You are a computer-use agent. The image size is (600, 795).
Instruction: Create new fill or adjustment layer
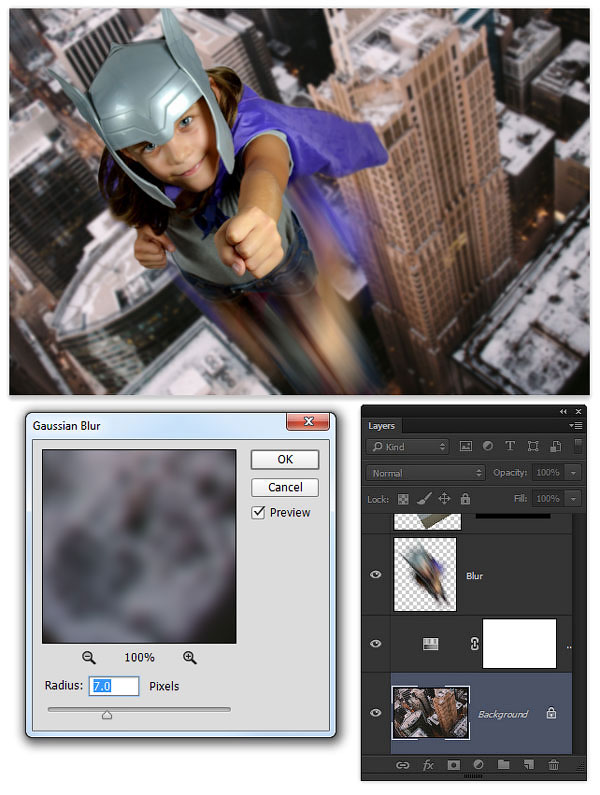pos(478,765)
